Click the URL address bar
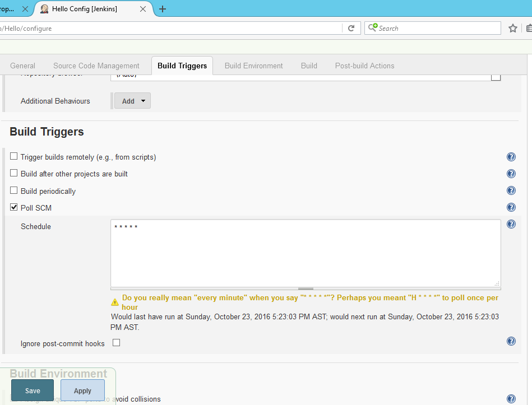Image resolution: width=532 pixels, height=405 pixels. point(170,28)
